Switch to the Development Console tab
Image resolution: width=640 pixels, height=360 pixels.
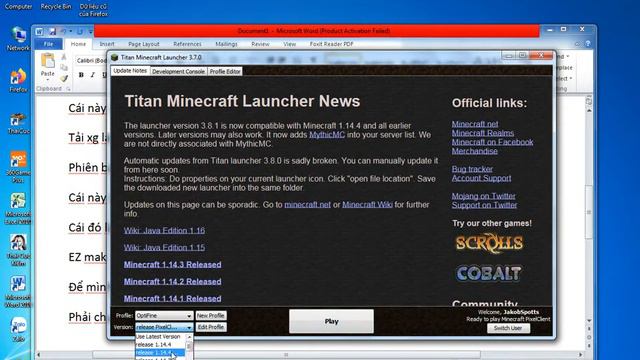pos(178,71)
